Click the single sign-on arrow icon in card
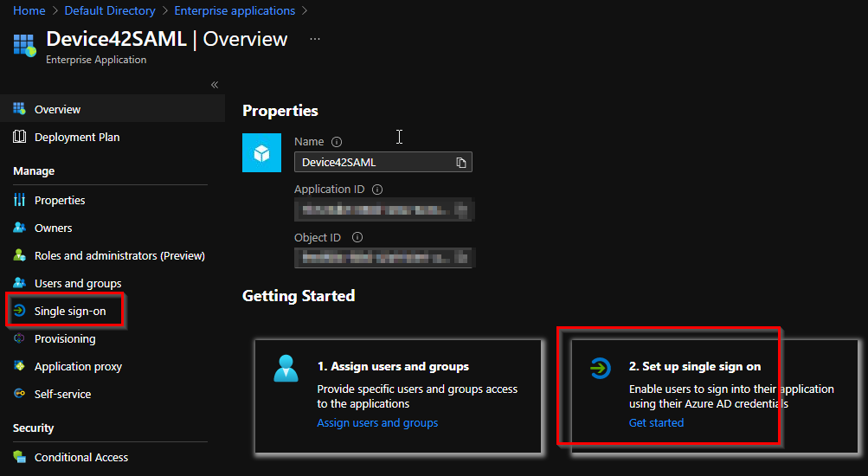Viewport: 868px width, 476px height. point(599,368)
